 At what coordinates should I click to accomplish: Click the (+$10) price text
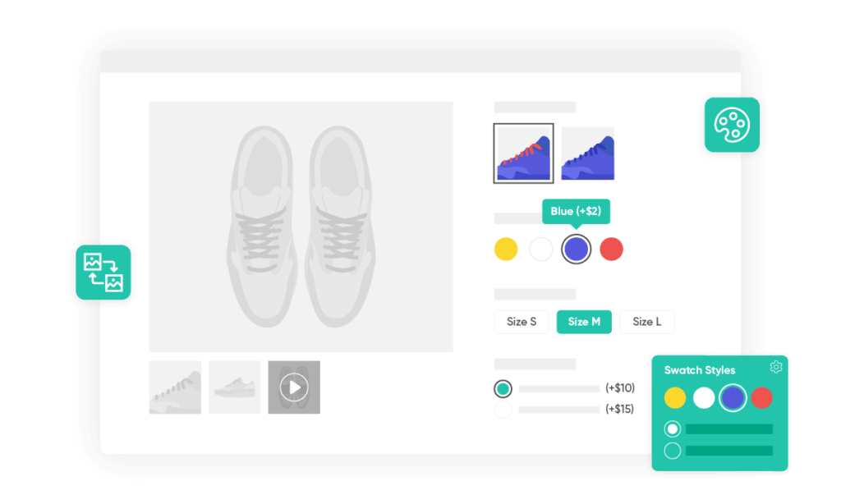[x=620, y=387]
